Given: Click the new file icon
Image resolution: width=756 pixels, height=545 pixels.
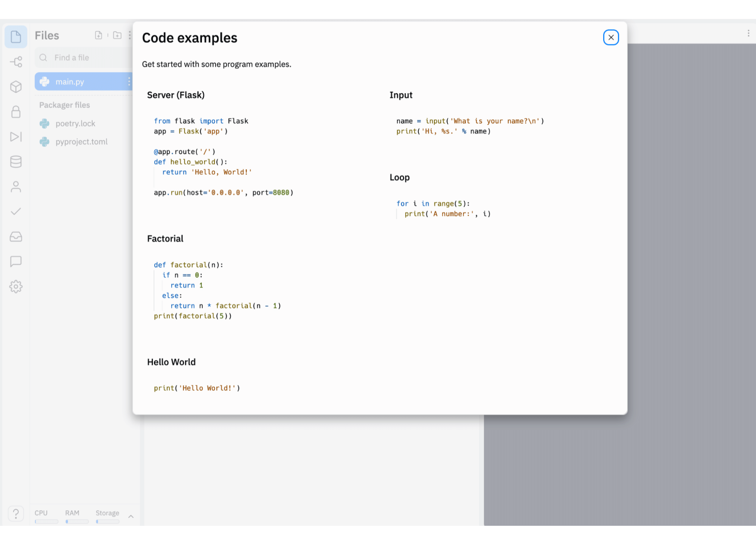Looking at the screenshot, I should [98, 35].
